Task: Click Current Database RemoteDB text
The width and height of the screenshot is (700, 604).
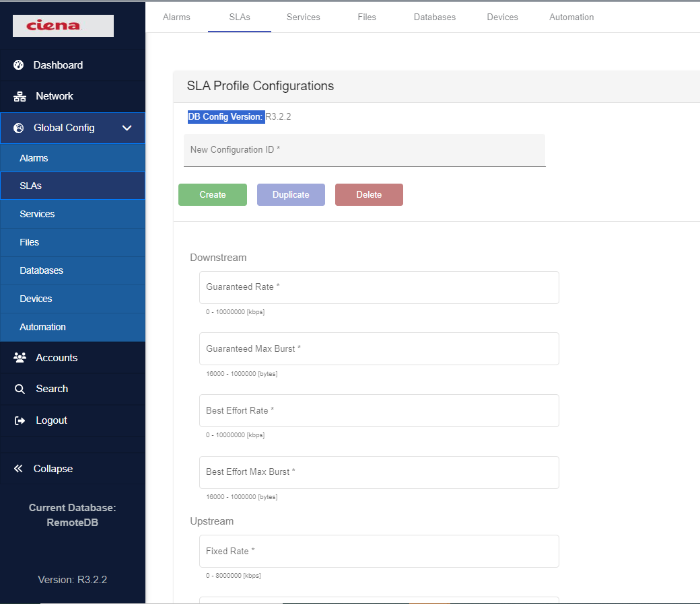Action: (72, 515)
